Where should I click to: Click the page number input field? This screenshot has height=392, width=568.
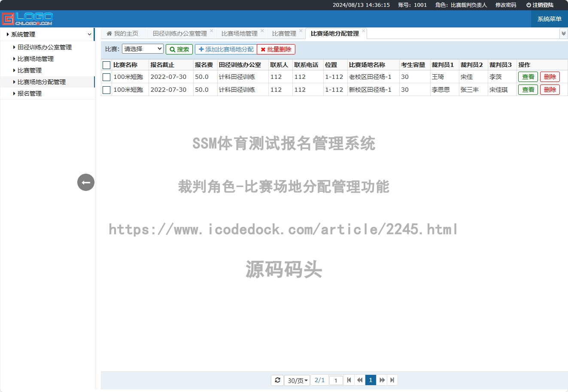336,380
